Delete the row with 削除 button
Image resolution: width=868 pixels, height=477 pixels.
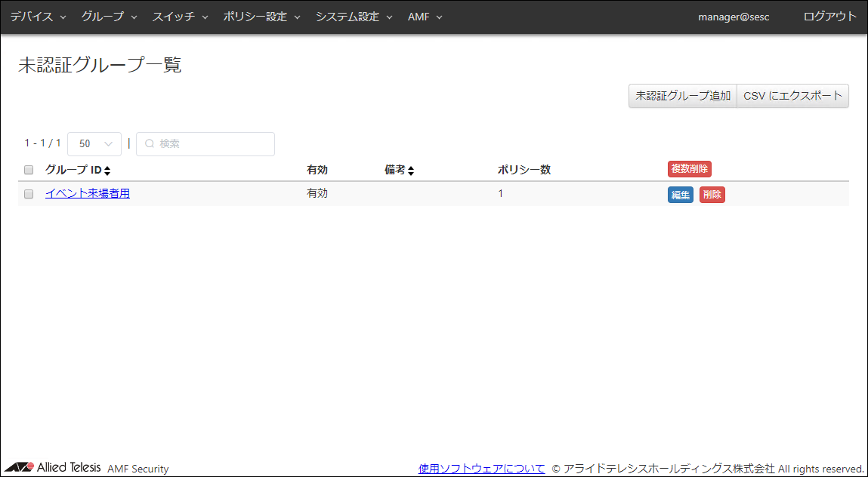(x=712, y=195)
